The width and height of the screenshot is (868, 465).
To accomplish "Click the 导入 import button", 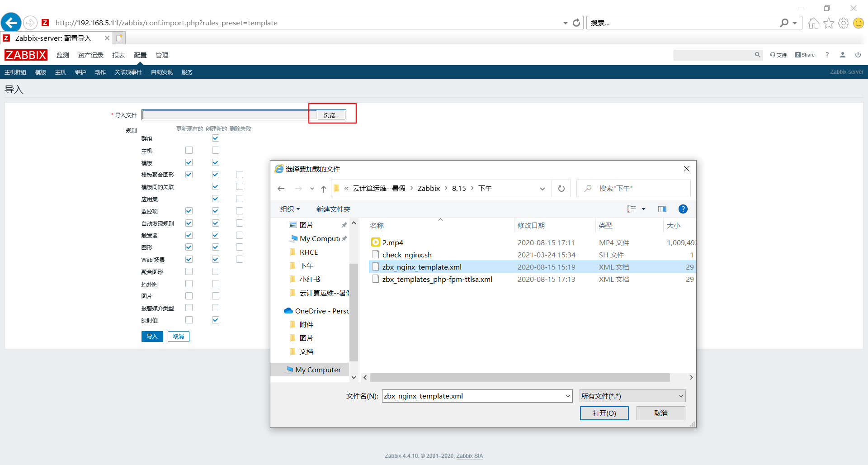I will click(x=152, y=337).
